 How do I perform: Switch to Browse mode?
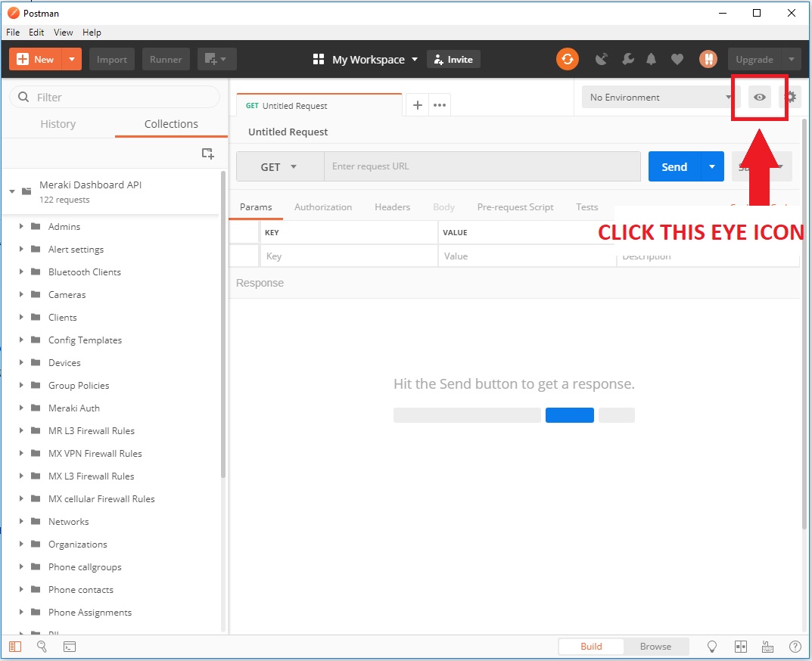coord(655,647)
